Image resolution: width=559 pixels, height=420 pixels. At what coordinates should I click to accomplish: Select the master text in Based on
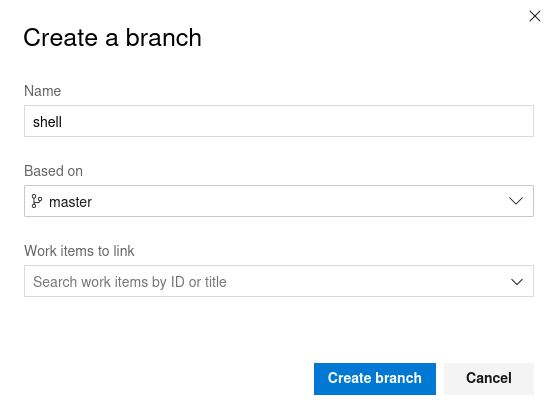[x=71, y=202]
